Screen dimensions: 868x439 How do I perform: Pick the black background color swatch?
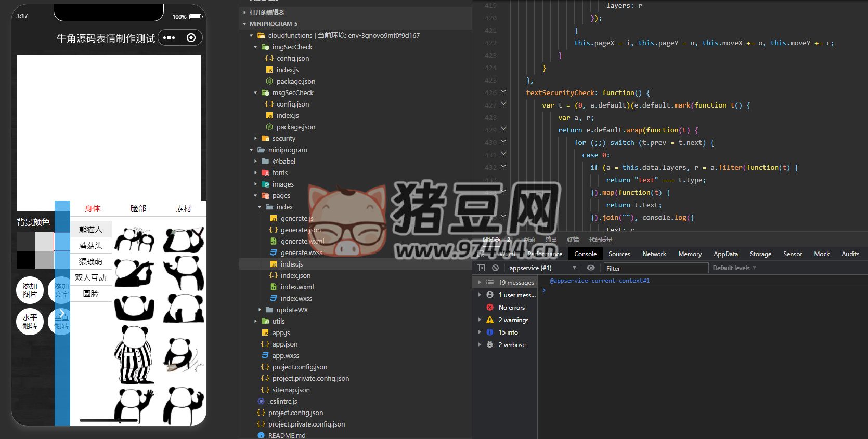26,260
